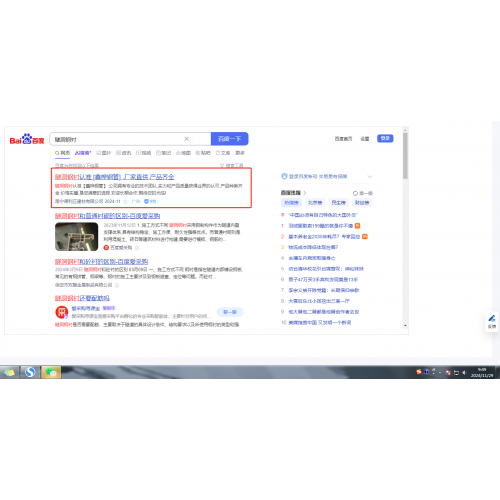The width and height of the screenshot is (500, 500).
Task: Select the 北京榜 hot list tab
Action: [315, 202]
